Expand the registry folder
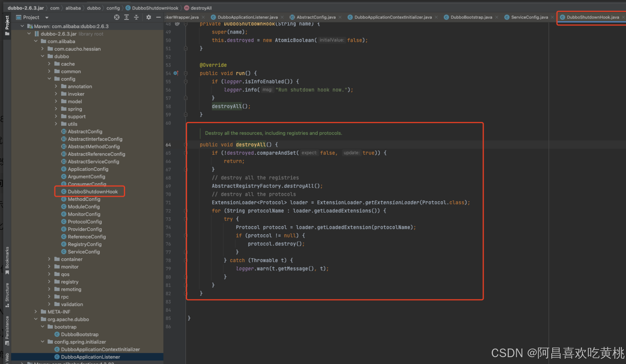626x364 pixels. (x=49, y=282)
